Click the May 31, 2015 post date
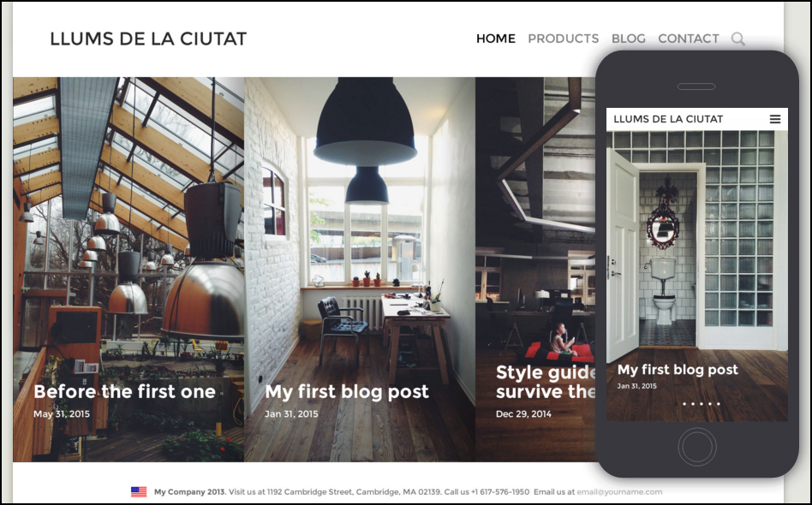Screen dimensions: 812x505 coord(61,414)
